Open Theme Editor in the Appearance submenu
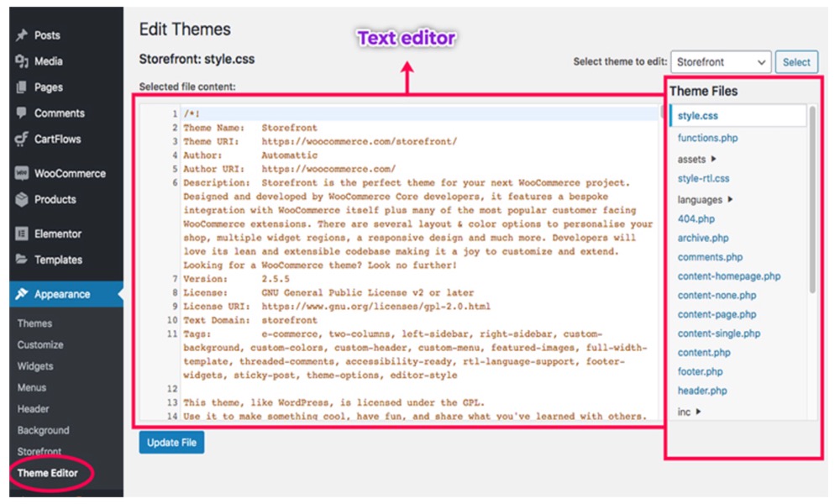840x504 pixels. (48, 473)
